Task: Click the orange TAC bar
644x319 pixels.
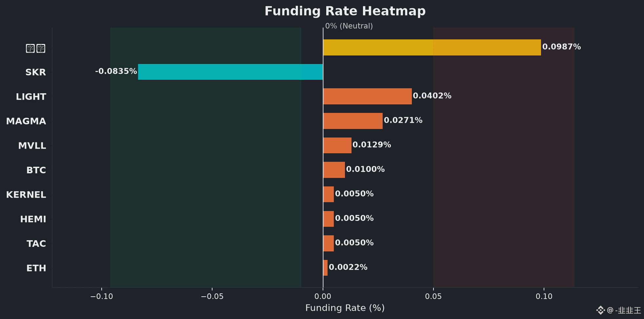Action: (x=328, y=243)
